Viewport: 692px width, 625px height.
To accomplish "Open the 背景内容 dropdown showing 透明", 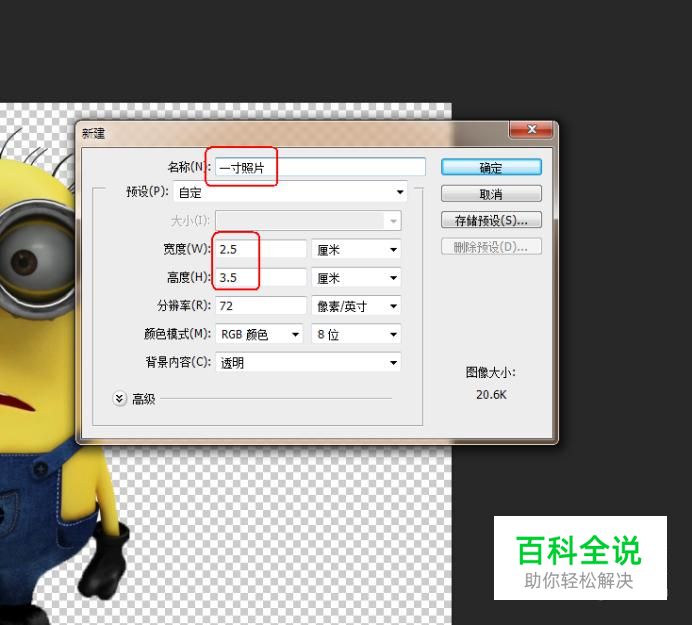I will click(x=308, y=362).
